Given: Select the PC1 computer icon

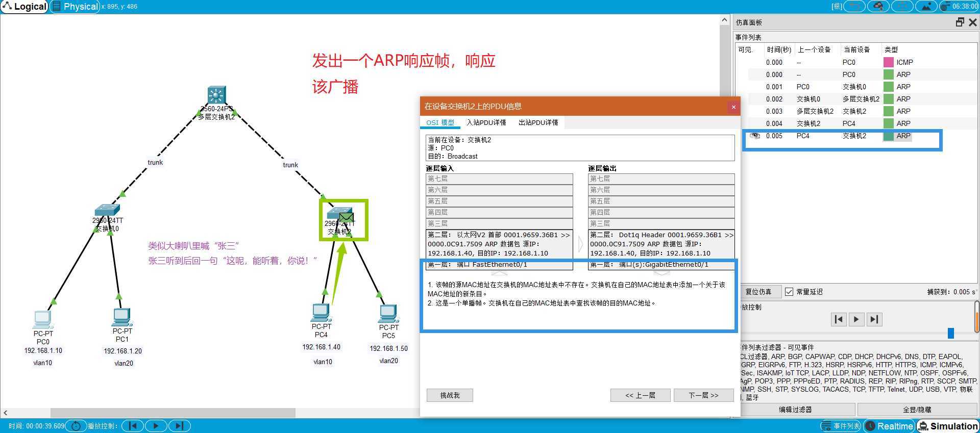Looking at the screenshot, I should [x=122, y=317].
